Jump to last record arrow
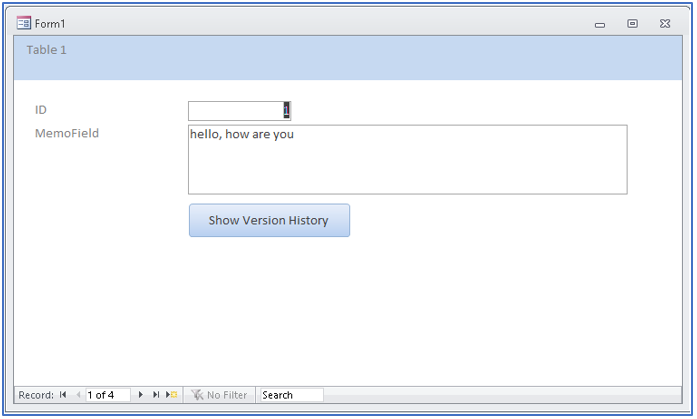The image size is (697, 419). click(156, 395)
